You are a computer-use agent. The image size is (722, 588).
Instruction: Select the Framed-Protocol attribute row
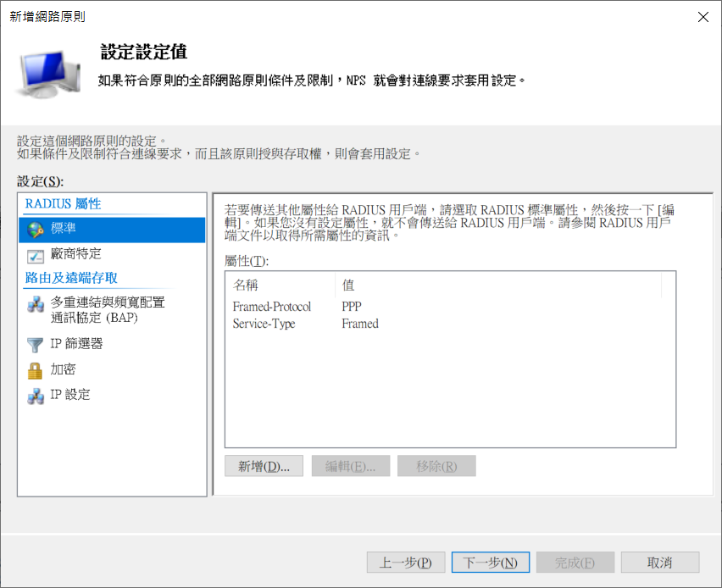(272, 307)
